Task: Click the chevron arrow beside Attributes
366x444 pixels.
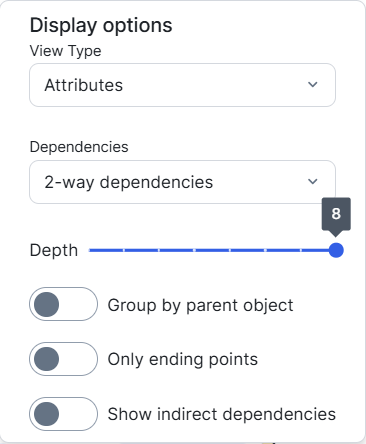Action: point(312,85)
